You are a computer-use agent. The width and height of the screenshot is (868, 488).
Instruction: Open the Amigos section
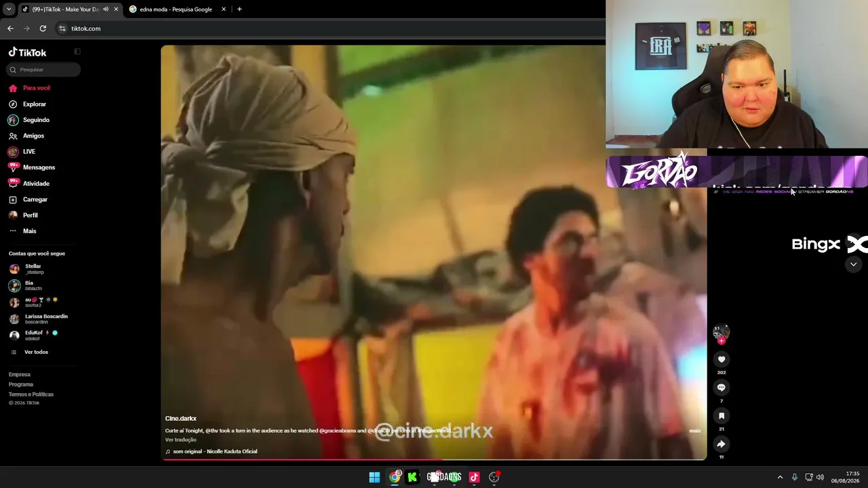click(26, 136)
